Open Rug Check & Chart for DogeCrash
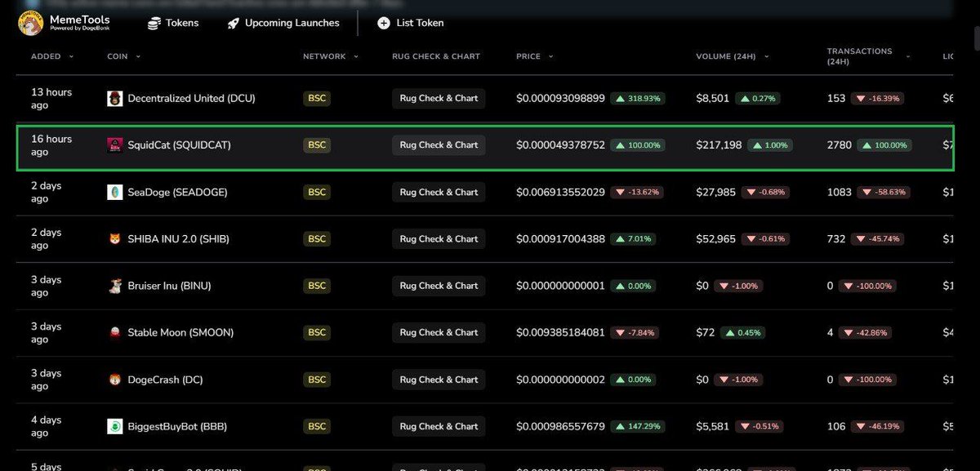Viewport: 980px width, 471px height. [x=439, y=380]
